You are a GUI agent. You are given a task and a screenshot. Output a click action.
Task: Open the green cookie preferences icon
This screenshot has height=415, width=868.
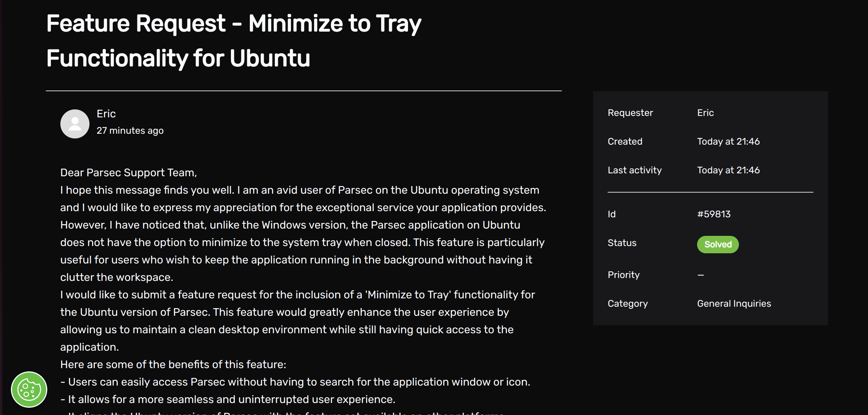(x=29, y=389)
